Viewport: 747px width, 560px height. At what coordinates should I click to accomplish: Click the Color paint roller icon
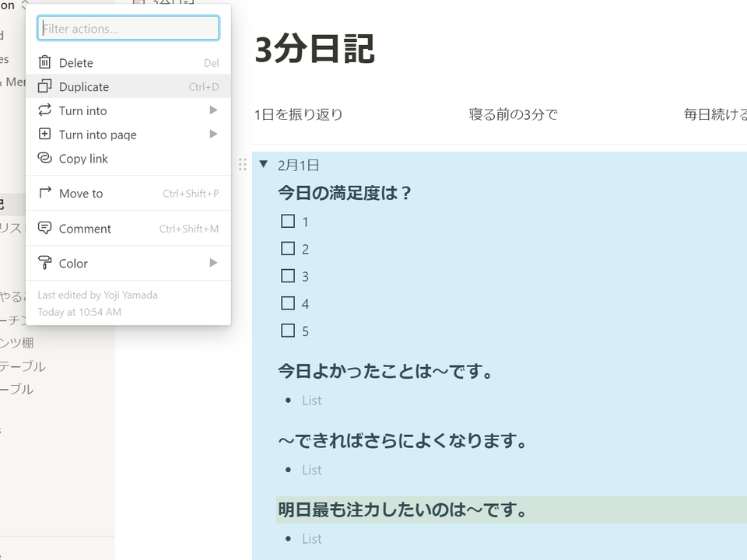click(45, 263)
